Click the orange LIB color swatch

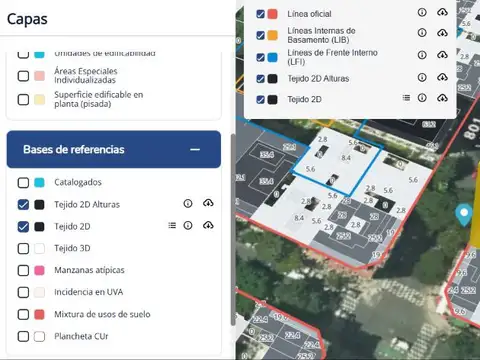pyautogui.click(x=272, y=35)
